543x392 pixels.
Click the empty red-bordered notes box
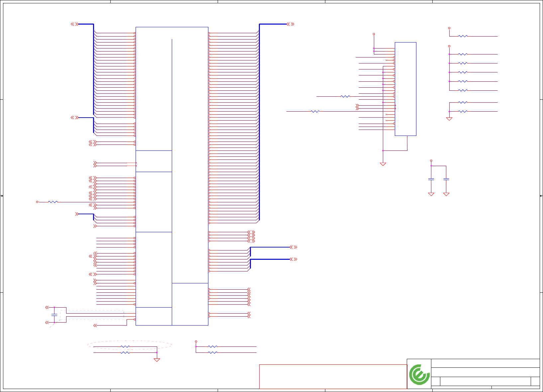333,377
